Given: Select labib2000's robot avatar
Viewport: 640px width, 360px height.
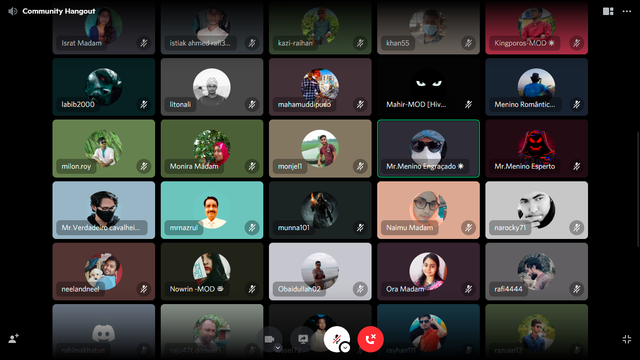Looking at the screenshot, I should [x=104, y=87].
